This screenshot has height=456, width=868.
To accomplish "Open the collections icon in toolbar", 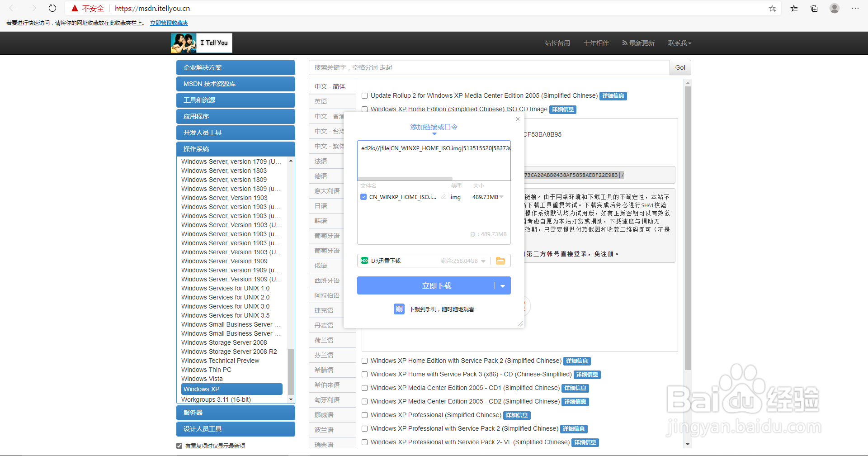I will tap(814, 8).
